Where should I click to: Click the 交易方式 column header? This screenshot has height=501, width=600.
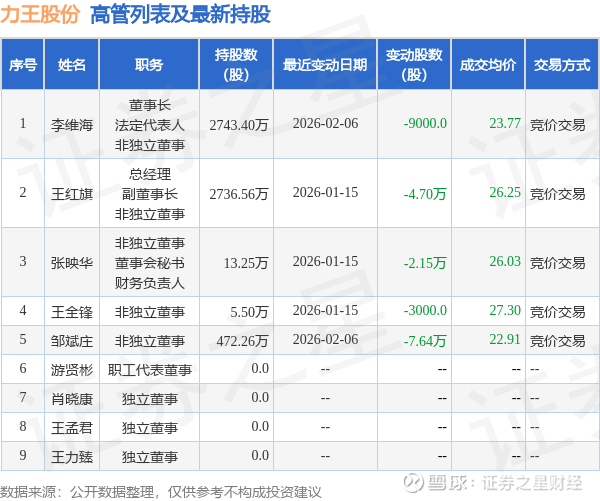(562, 64)
